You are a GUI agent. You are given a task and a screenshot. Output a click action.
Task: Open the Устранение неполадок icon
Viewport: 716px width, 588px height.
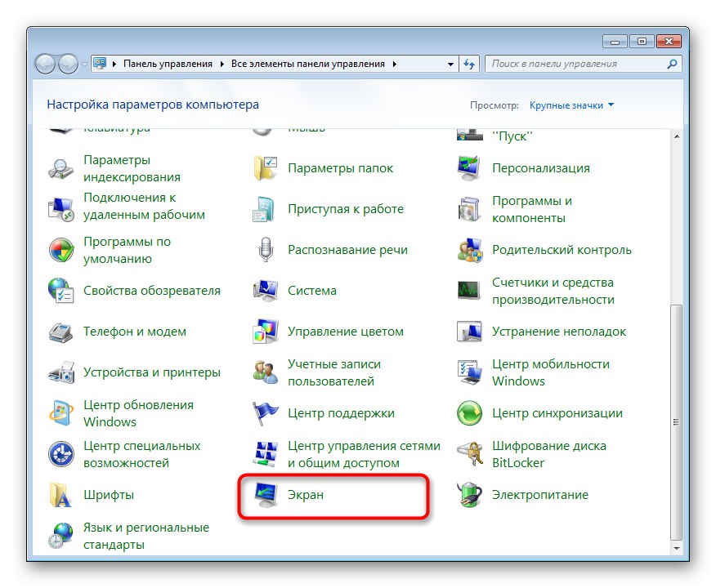(469, 332)
